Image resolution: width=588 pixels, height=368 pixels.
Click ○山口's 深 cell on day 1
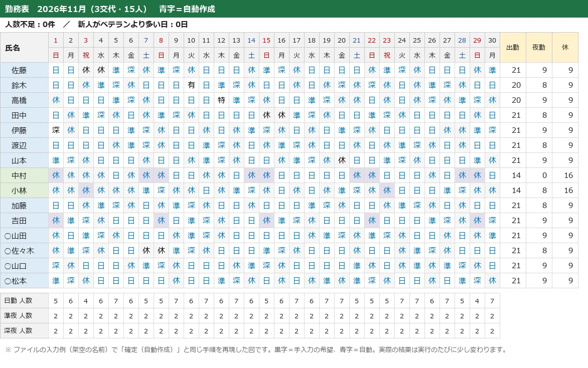click(x=56, y=265)
